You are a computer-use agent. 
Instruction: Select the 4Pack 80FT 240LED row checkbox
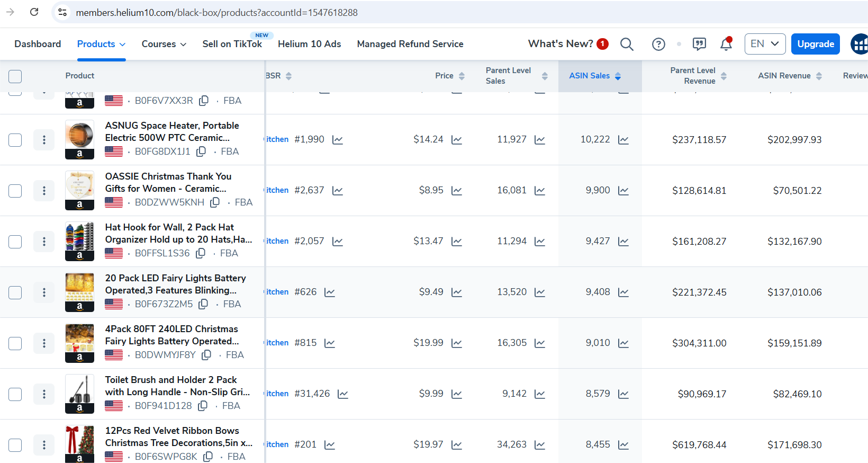click(15, 343)
